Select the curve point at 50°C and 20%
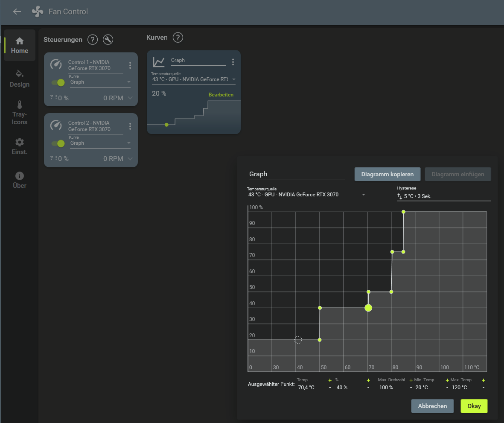 click(x=320, y=340)
